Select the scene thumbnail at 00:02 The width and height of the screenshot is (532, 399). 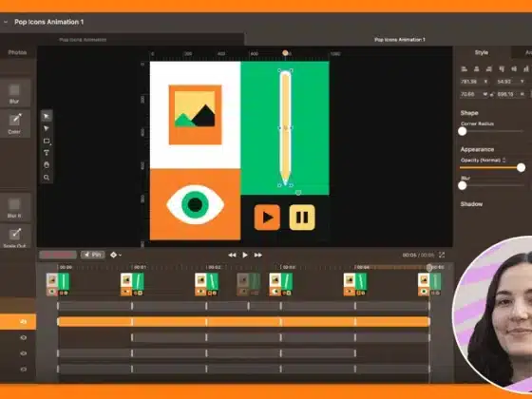click(206, 284)
